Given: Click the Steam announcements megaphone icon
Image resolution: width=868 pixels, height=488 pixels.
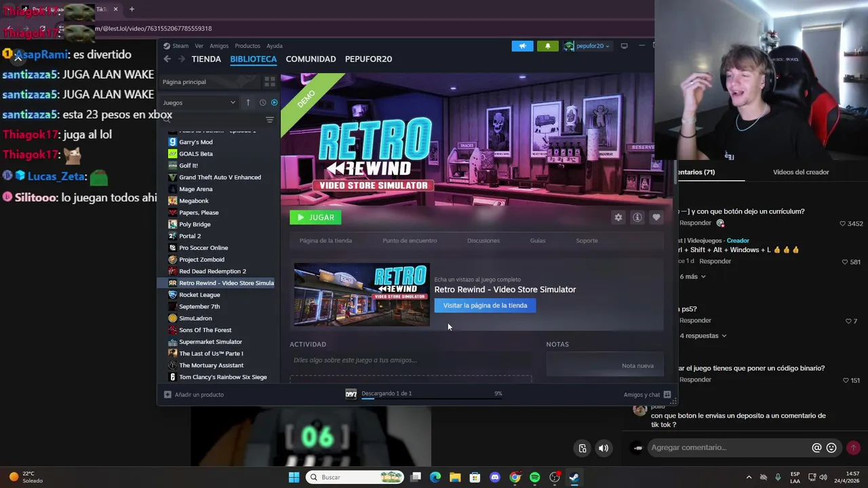Looking at the screenshot, I should (522, 46).
